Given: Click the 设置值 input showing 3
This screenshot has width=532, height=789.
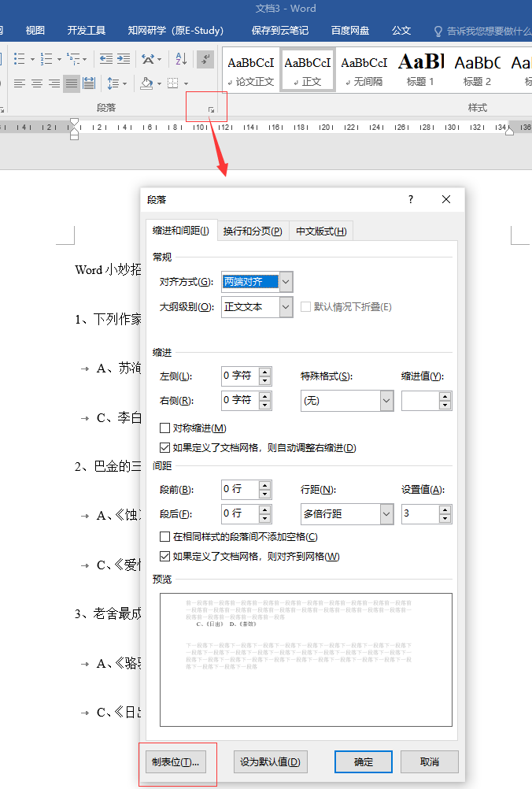Looking at the screenshot, I should click(x=420, y=514).
